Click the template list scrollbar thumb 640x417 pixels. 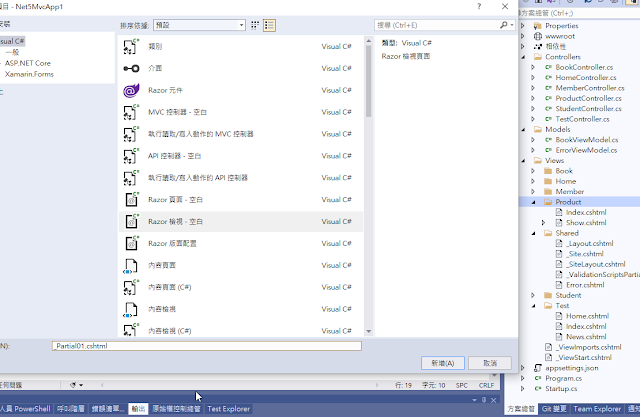(x=369, y=81)
